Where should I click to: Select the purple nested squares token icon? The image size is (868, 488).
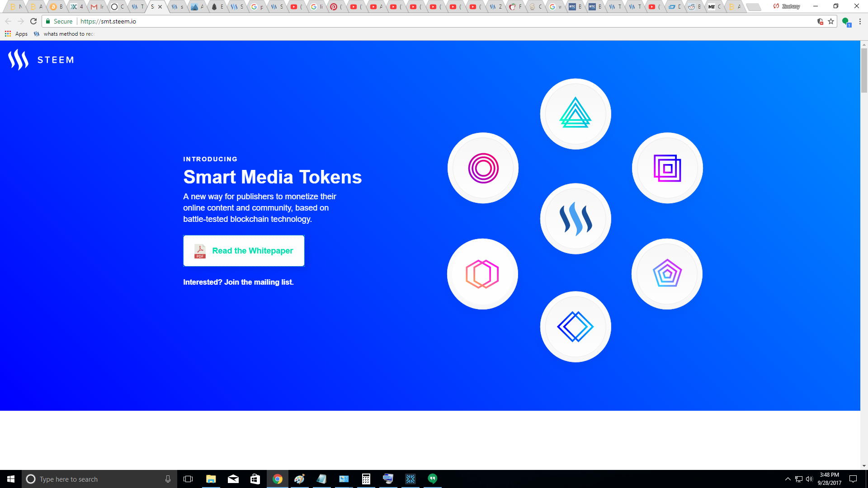(667, 168)
